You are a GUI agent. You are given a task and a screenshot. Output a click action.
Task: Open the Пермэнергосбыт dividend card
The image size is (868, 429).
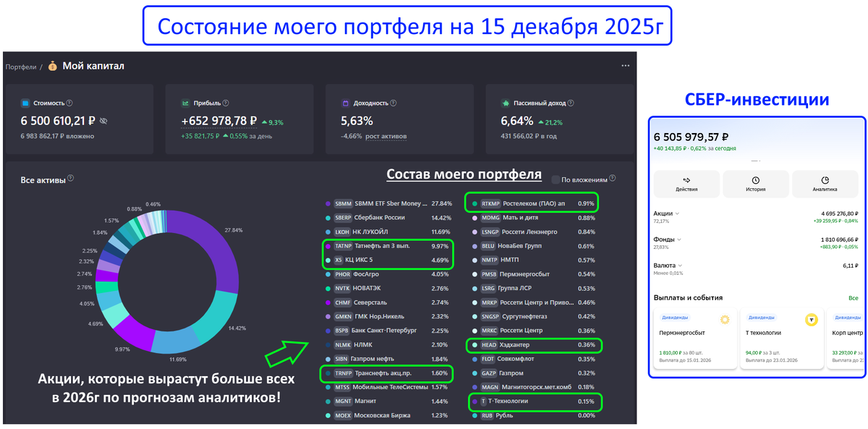(694, 339)
